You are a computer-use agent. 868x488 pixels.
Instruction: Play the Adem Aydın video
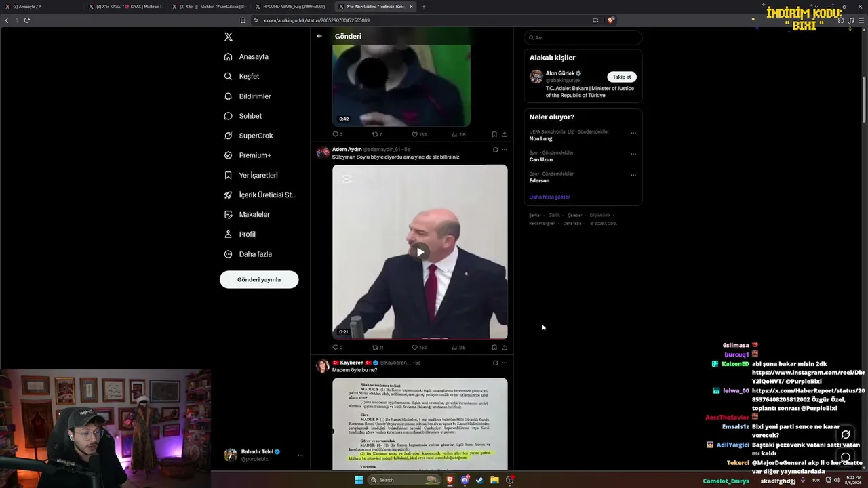click(x=420, y=252)
